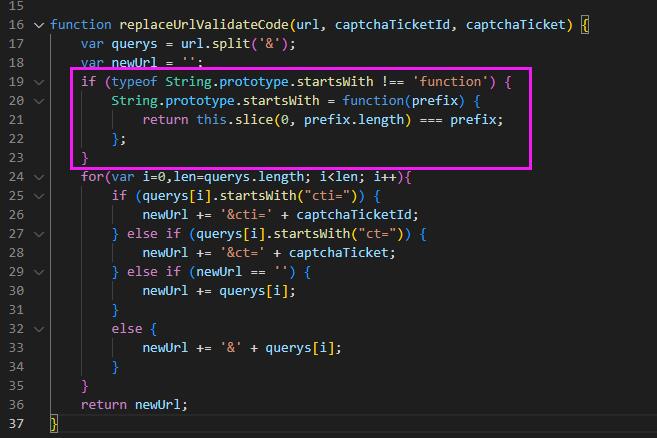This screenshot has height=438, width=657.
Task: Click the 'return newUrl;' statement
Action: 134,405
